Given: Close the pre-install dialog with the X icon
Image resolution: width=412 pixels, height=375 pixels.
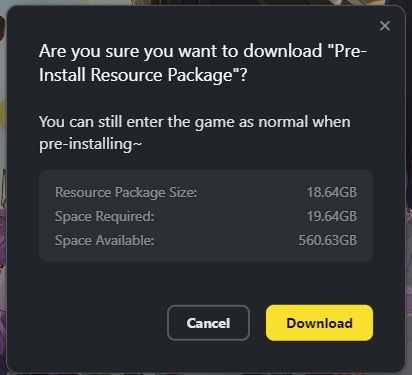Looking at the screenshot, I should point(385,26).
